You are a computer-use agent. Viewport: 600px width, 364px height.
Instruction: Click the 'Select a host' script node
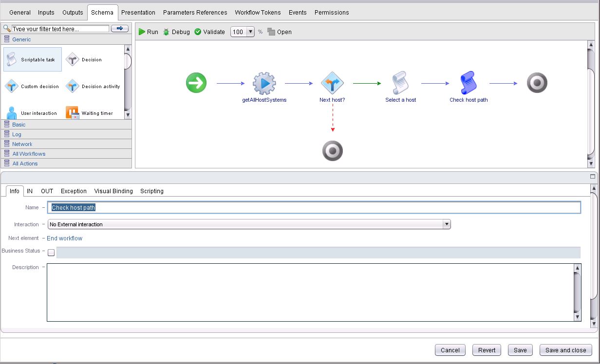[400, 84]
